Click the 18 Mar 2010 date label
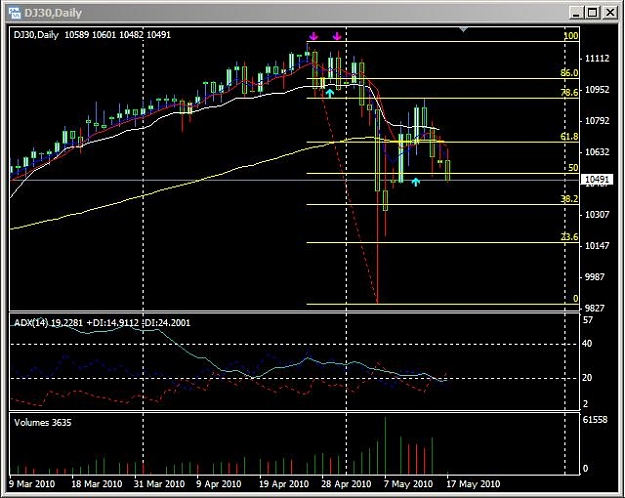625x498 pixels. [96, 484]
